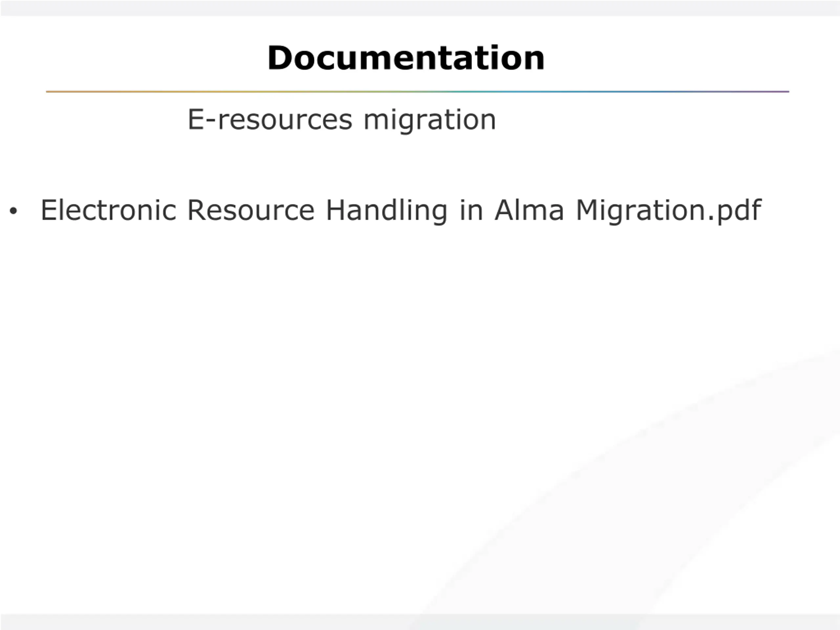
Task: Click the gray bar above the slide
Action: click(420, 8)
